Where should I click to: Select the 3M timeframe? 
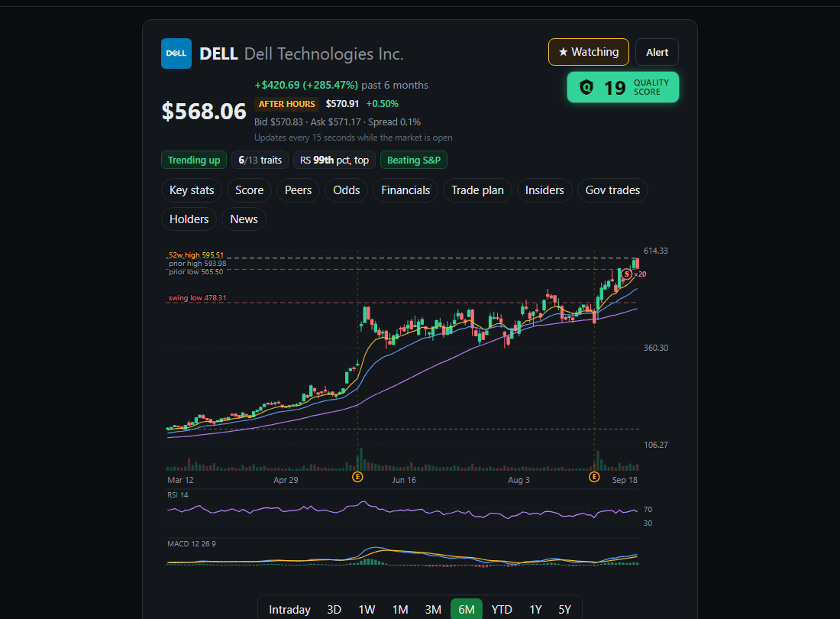(x=433, y=609)
